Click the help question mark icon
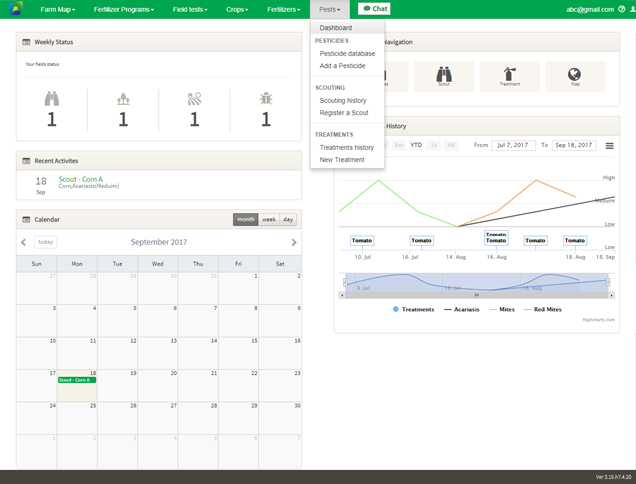This screenshot has width=636, height=484. (621, 9)
